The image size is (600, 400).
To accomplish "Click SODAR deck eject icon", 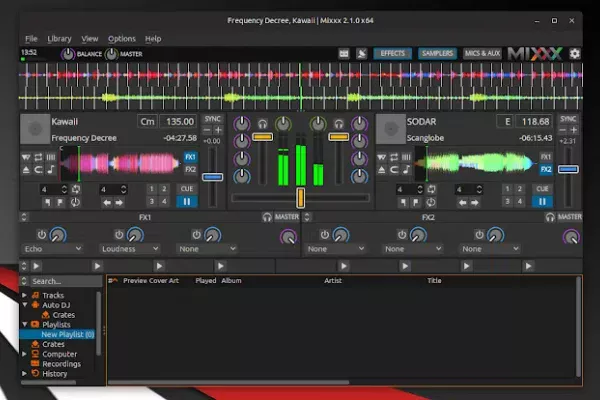I will tap(382, 170).
